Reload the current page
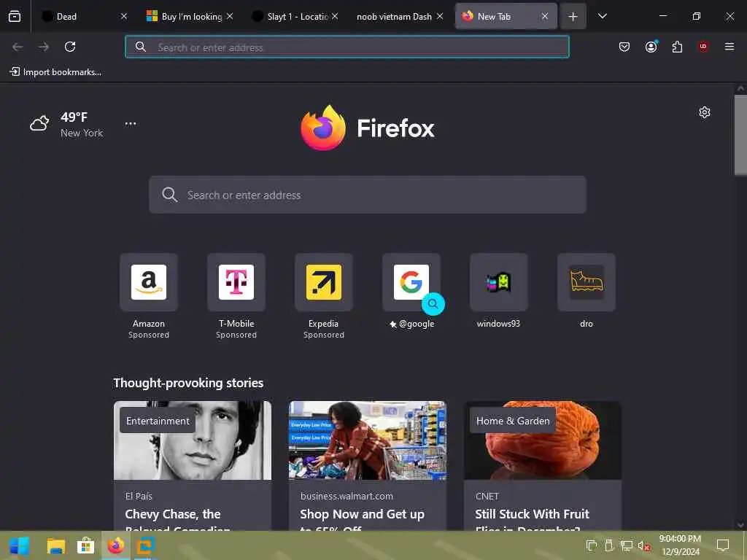Viewport: 747px width, 560px height. [x=70, y=47]
